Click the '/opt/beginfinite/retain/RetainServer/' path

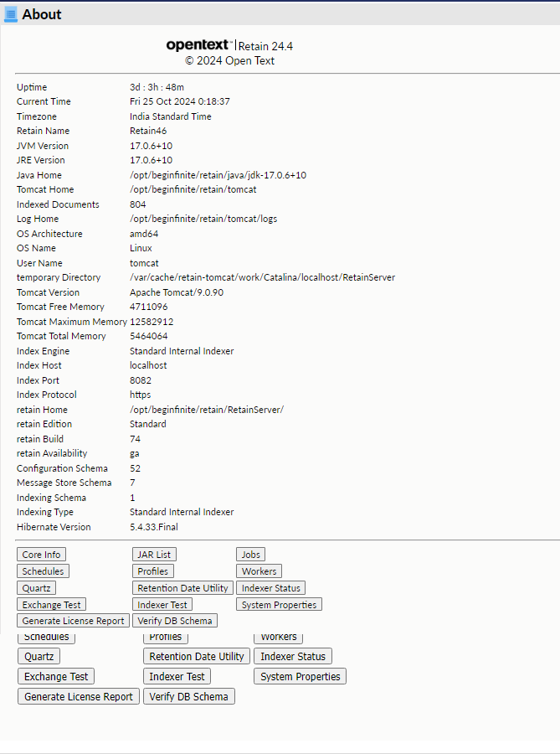pos(207,410)
